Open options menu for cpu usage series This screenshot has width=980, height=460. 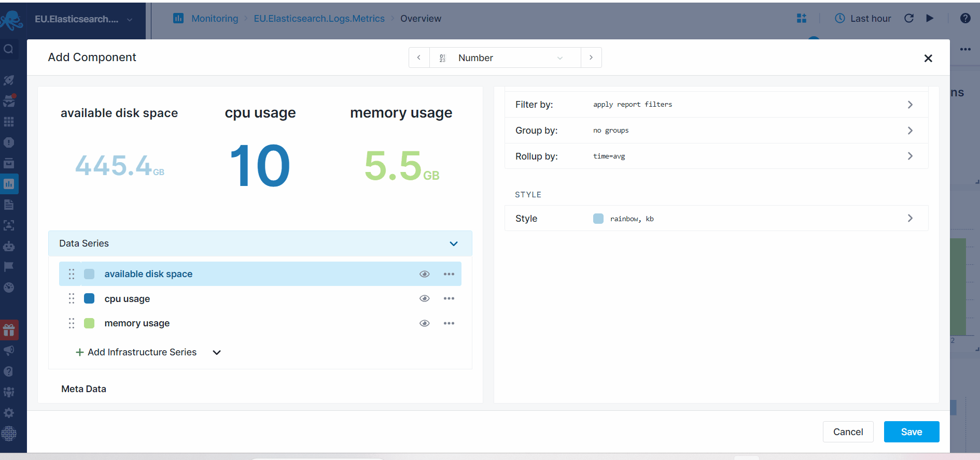click(449, 298)
